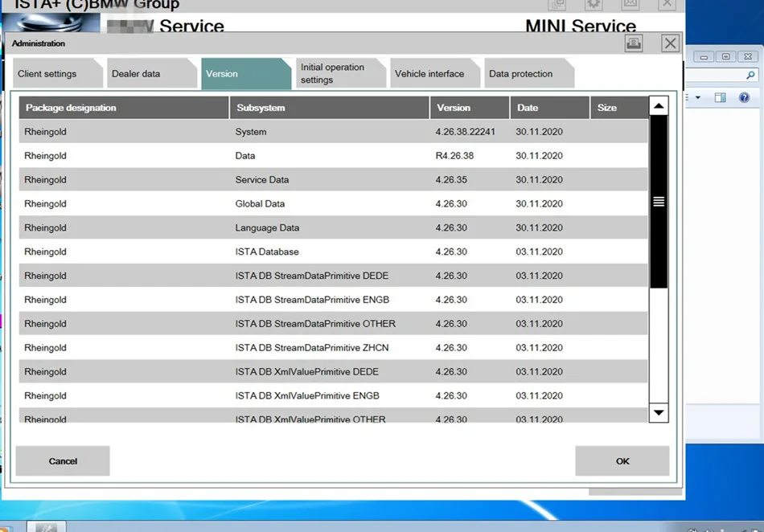Image resolution: width=764 pixels, height=532 pixels.
Task: Open view options dropdown arrow in background window
Action: click(698, 98)
